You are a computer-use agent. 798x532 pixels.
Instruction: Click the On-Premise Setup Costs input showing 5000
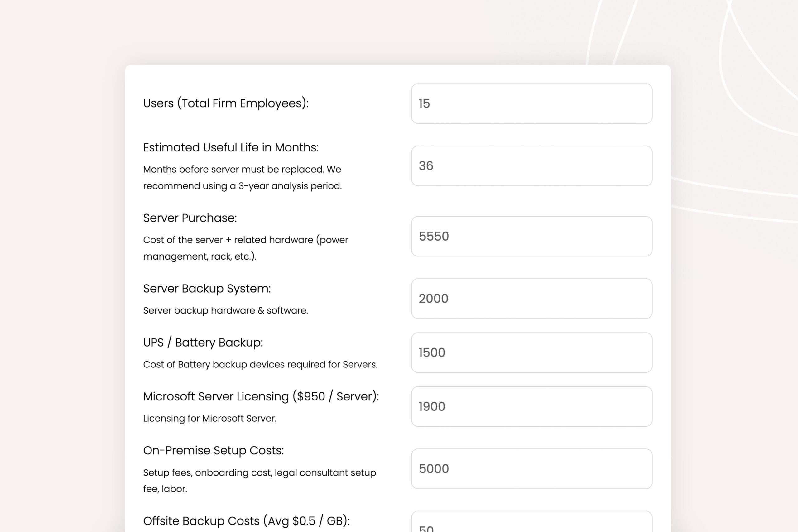click(531, 468)
